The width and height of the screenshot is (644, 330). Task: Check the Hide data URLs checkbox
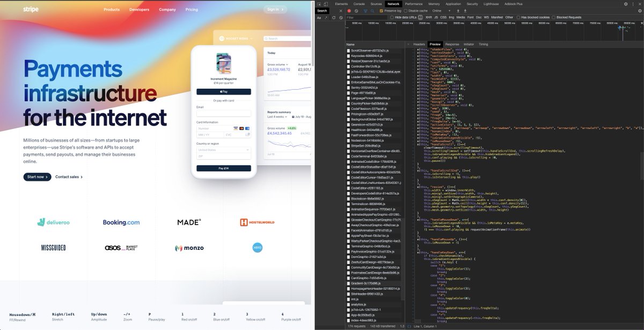[392, 17]
